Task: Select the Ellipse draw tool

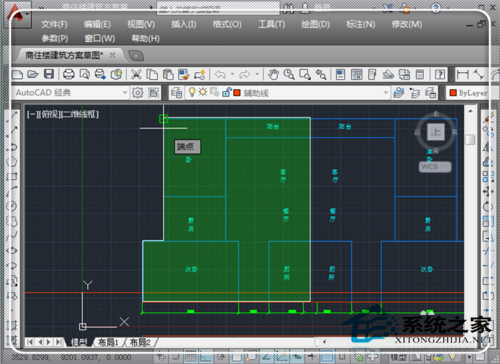Action: click(x=12, y=250)
